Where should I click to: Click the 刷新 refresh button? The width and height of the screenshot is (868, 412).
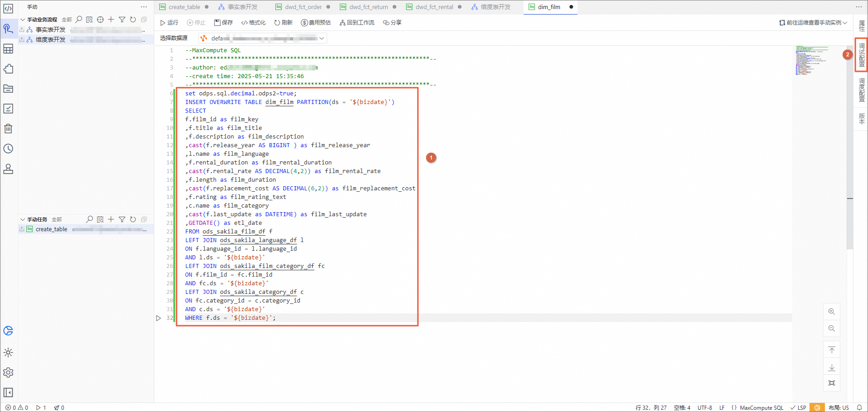click(284, 23)
